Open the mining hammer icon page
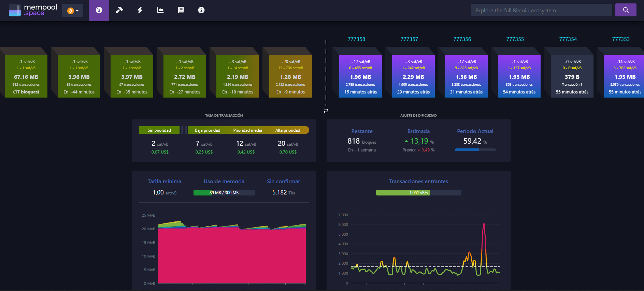The height and width of the screenshot is (291, 644). click(x=119, y=10)
